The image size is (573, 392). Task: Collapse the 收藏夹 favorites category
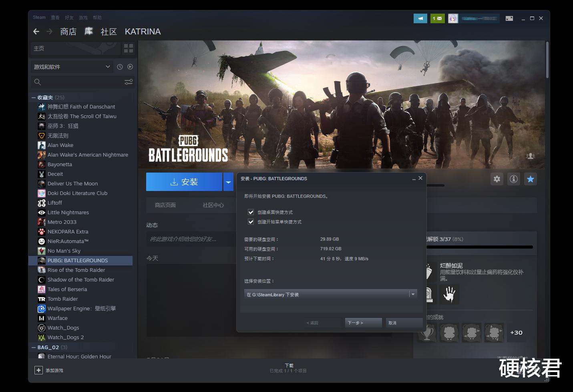point(34,98)
